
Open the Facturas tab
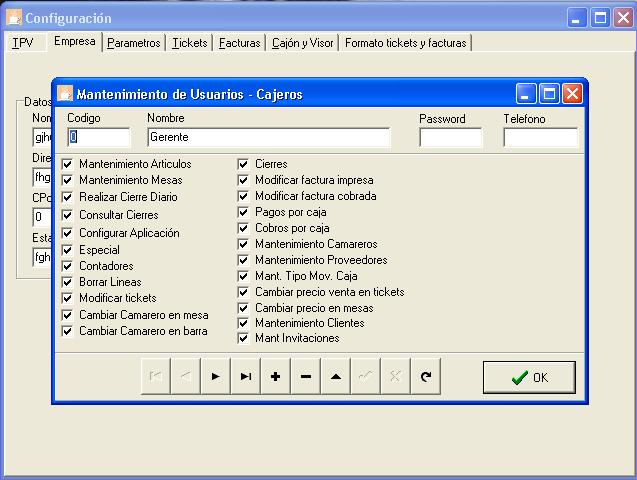(239, 43)
